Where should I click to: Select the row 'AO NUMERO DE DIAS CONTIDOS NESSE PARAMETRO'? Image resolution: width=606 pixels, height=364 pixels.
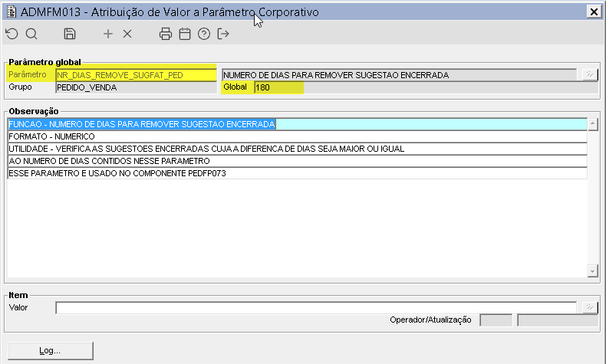(x=297, y=161)
